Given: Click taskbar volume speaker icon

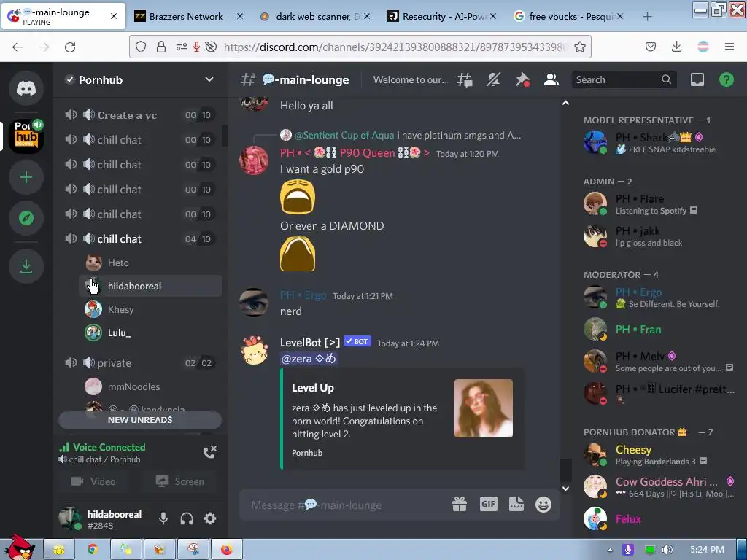Looking at the screenshot, I should pos(667,550).
